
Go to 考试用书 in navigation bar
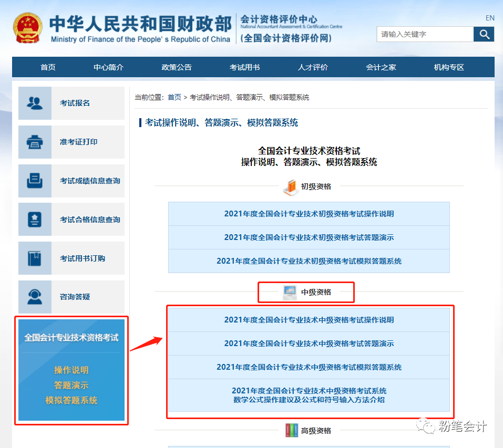pos(244,67)
